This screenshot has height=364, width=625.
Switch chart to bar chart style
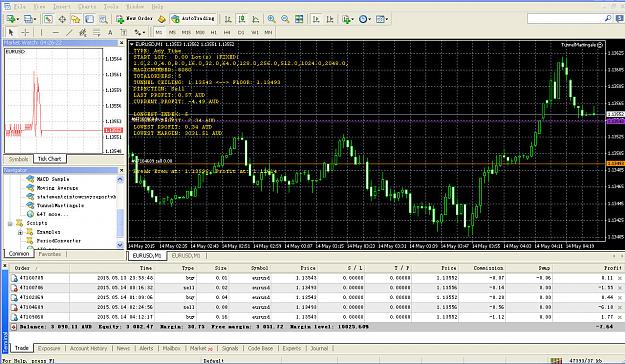[228, 19]
